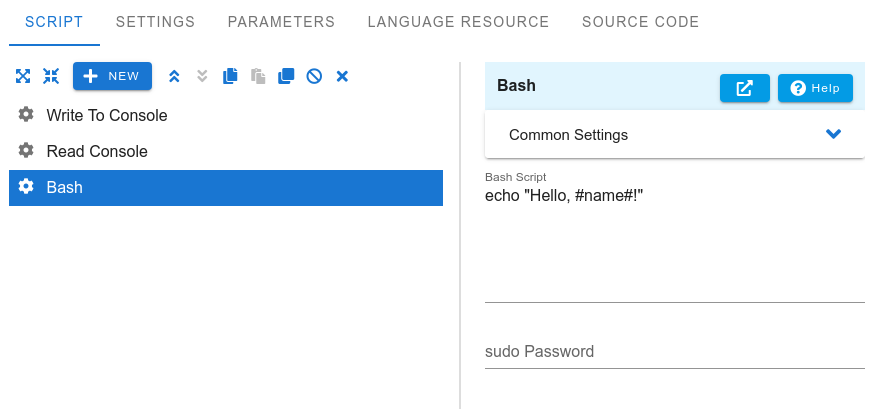The image size is (877, 409).
Task: Focus the sudo Password field
Action: click(675, 351)
